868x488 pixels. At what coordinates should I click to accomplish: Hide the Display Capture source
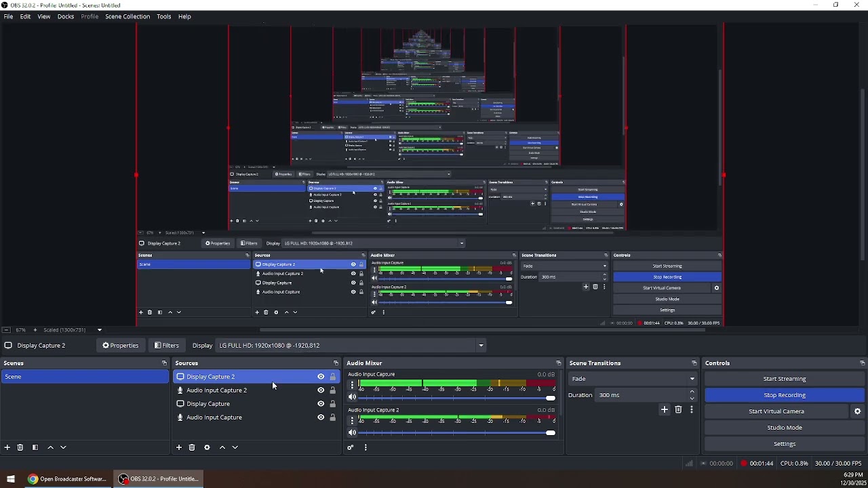pos(321,404)
